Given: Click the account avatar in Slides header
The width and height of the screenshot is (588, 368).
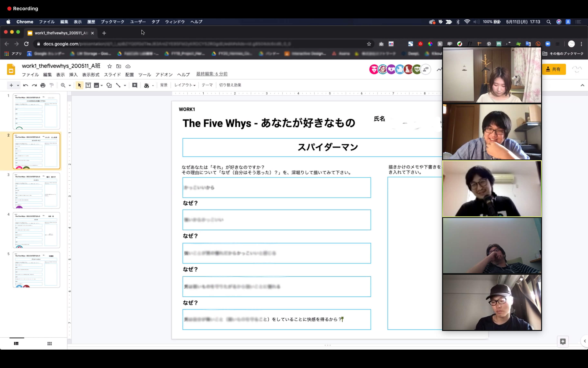Looking at the screenshot, I should pos(577,69).
